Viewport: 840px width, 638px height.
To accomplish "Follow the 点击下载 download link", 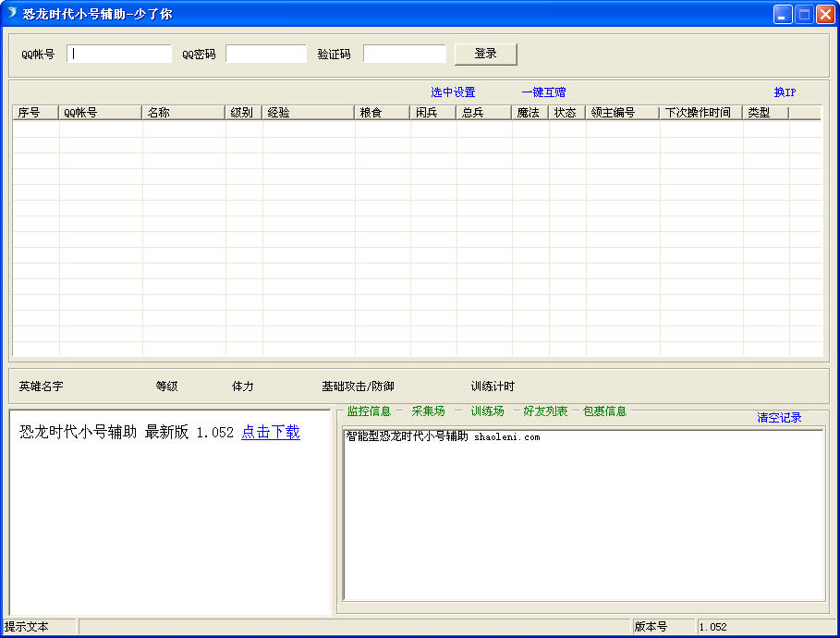I will click(x=271, y=433).
